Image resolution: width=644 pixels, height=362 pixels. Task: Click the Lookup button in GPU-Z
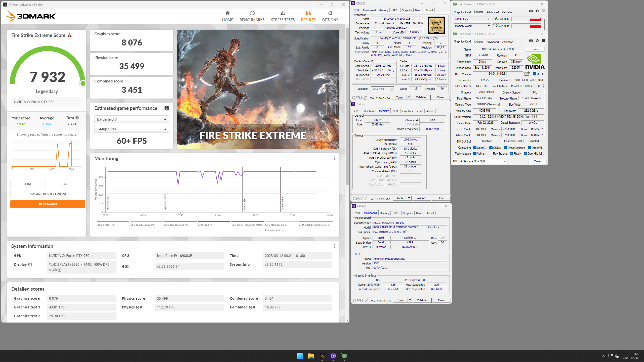(535, 49)
